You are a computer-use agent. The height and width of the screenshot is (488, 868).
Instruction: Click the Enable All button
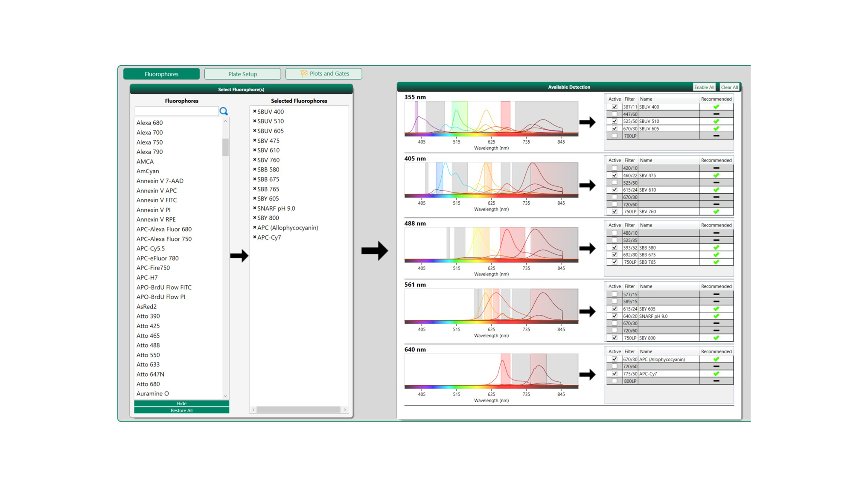704,87
